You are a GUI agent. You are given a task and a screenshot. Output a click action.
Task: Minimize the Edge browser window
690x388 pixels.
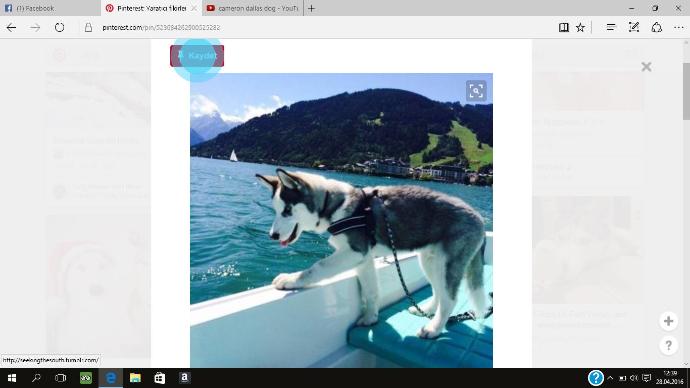point(632,8)
